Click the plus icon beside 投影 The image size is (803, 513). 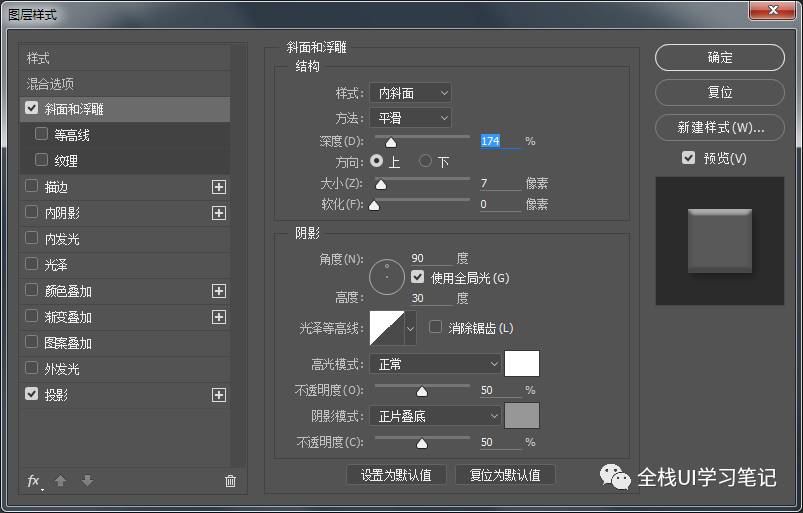pos(219,395)
